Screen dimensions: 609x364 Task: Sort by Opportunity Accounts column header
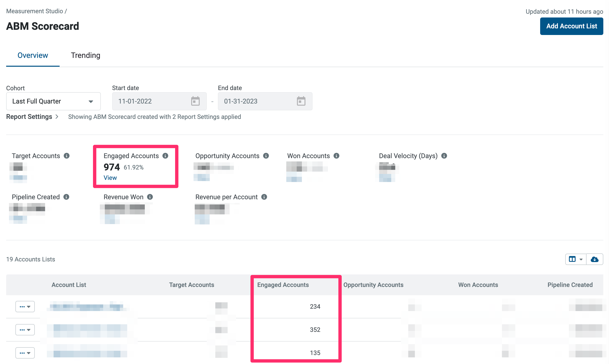(373, 285)
